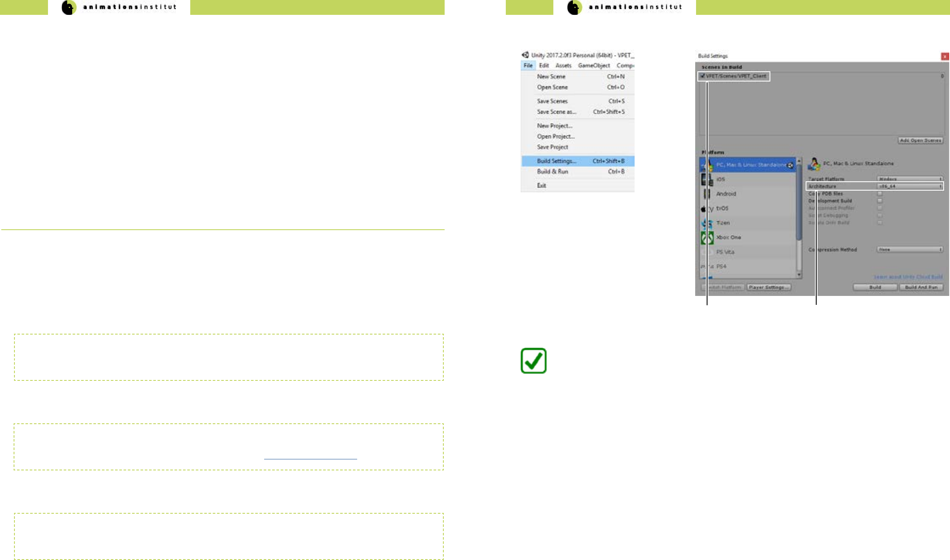Open the Compression Method dropdown
Screen dimensions: 950x560
tap(910, 250)
